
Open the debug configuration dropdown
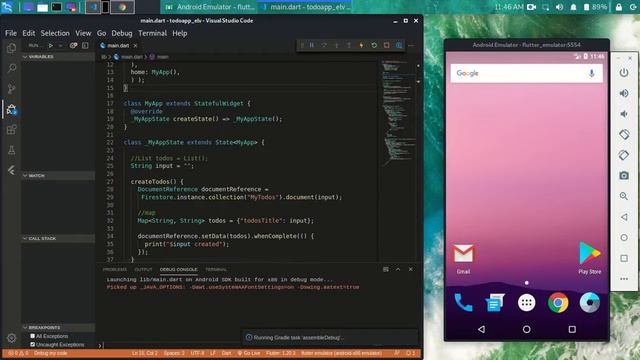tap(61, 46)
